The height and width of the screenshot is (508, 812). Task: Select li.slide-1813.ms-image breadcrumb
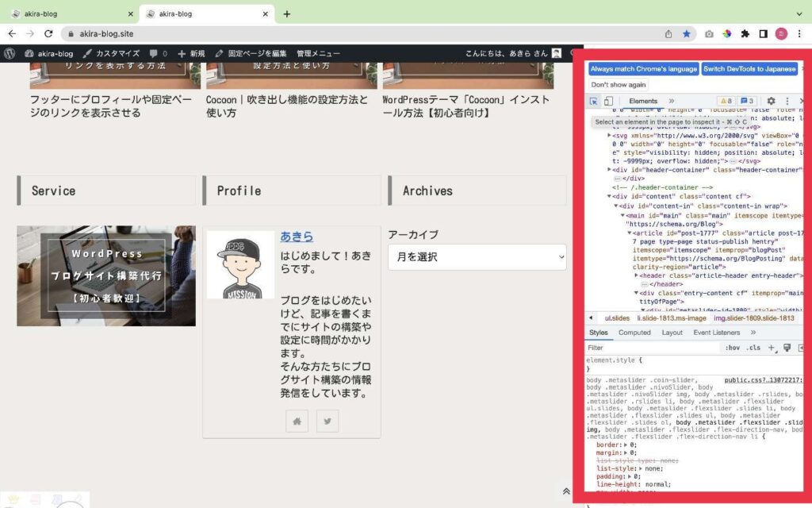click(672, 318)
